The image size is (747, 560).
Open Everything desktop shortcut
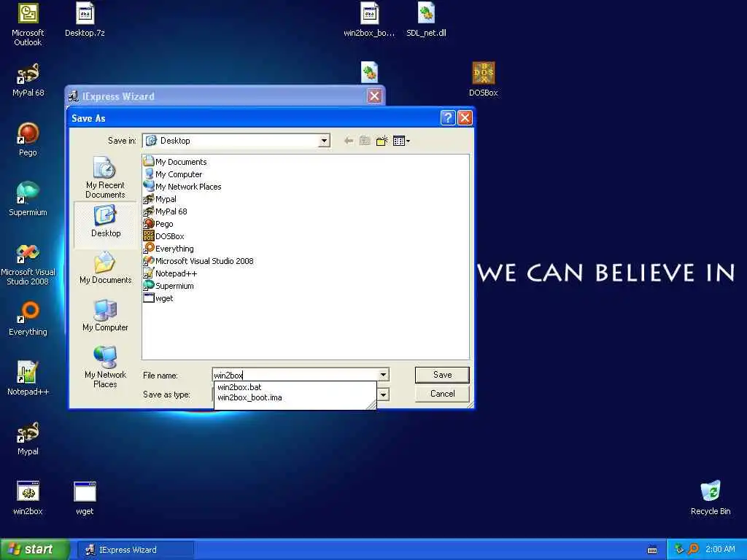[x=28, y=319]
